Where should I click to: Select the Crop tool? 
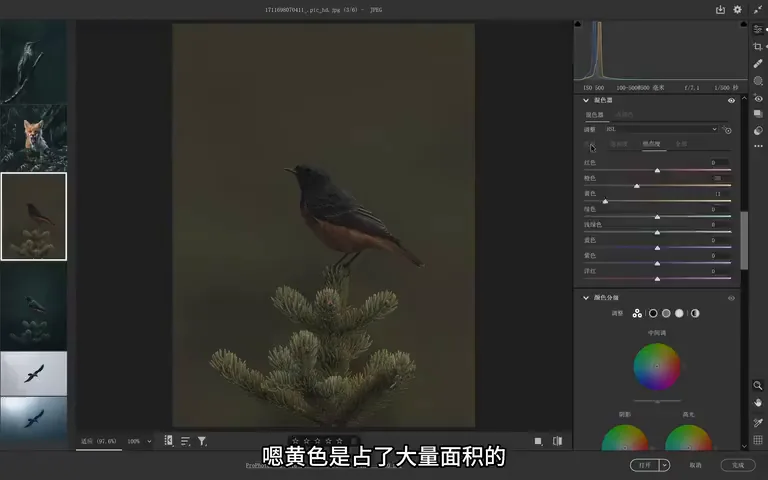[x=758, y=47]
